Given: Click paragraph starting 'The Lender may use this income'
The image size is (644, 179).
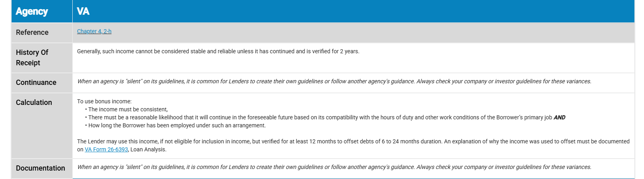Looking at the screenshot, I should pyautogui.click(x=353, y=141).
